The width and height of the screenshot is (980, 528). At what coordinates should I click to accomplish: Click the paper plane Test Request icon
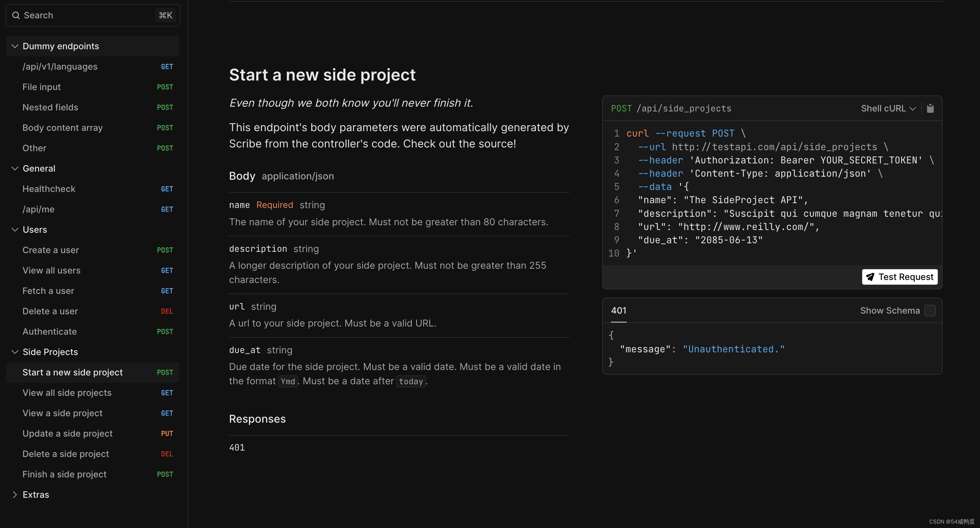pyautogui.click(x=870, y=277)
